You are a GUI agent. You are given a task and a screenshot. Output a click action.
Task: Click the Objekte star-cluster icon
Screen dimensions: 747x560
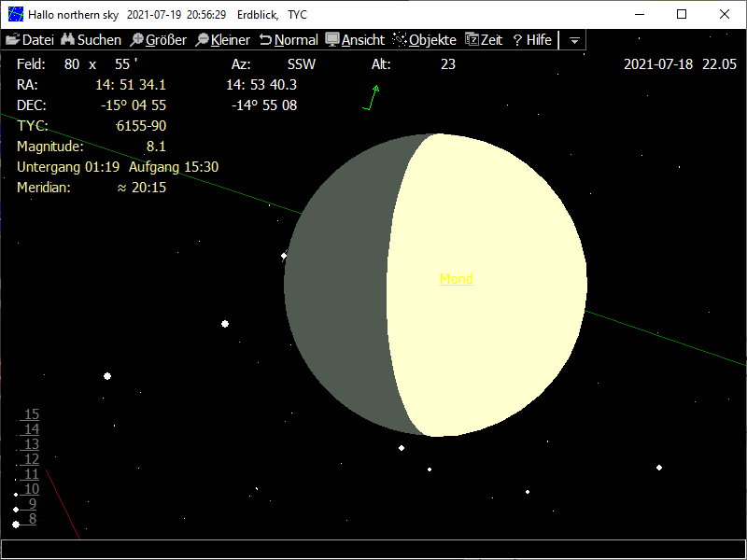(x=400, y=40)
